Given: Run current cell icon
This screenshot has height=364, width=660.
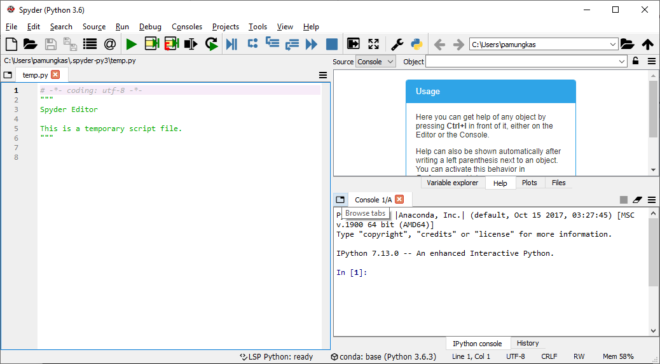Looking at the screenshot, I should click(x=152, y=44).
